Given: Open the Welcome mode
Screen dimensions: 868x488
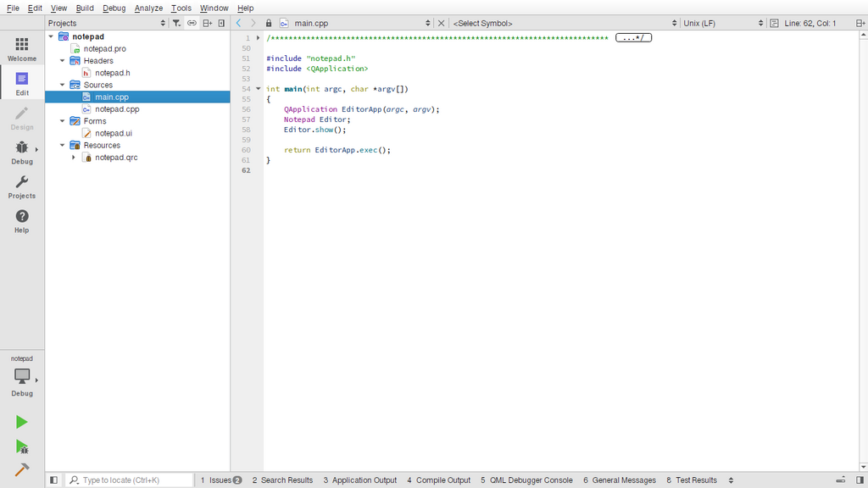Looking at the screenshot, I should [21, 48].
